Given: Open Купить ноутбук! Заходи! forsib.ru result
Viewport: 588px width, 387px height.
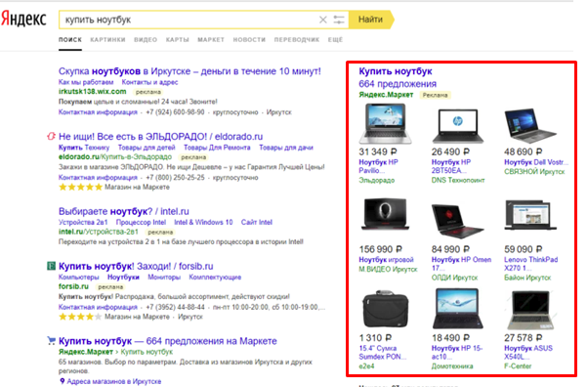Looking at the screenshot, I should coord(136,267).
